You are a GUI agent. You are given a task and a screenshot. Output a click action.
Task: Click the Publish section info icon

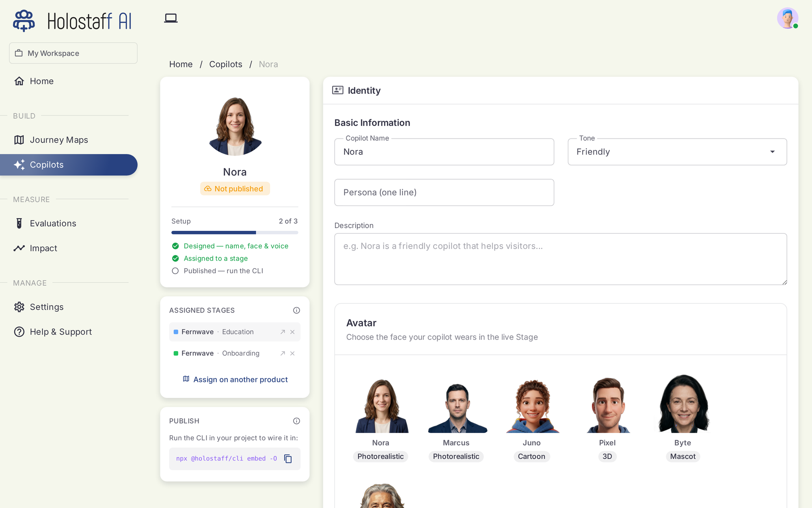(x=297, y=421)
